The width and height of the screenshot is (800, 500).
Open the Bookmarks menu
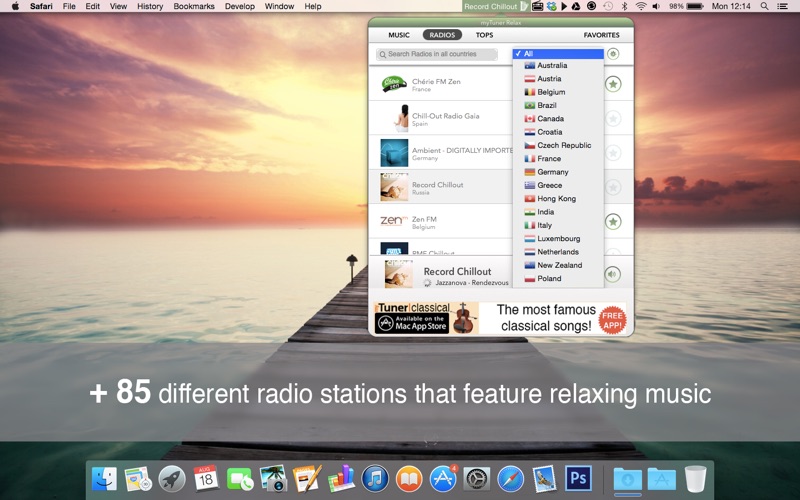coord(194,6)
